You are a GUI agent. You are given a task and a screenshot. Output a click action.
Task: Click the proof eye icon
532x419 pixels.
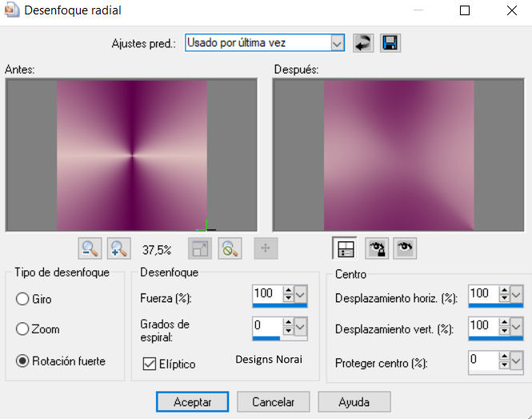tap(405, 249)
